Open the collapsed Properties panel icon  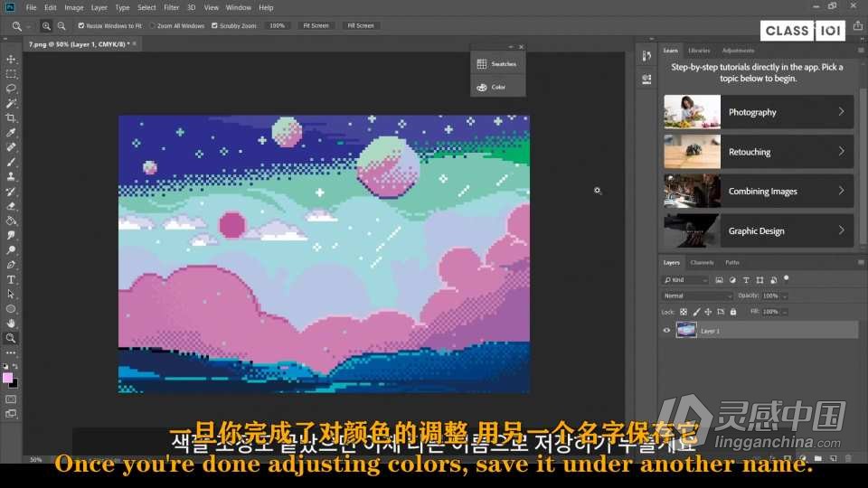[646, 80]
